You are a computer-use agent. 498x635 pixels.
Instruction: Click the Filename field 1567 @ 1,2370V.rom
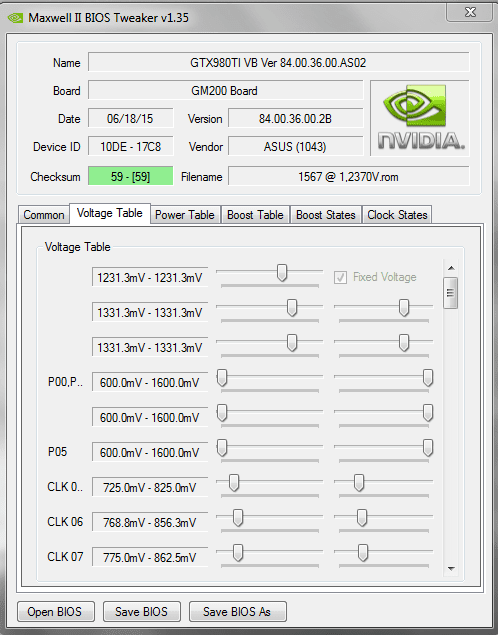[x=349, y=176]
